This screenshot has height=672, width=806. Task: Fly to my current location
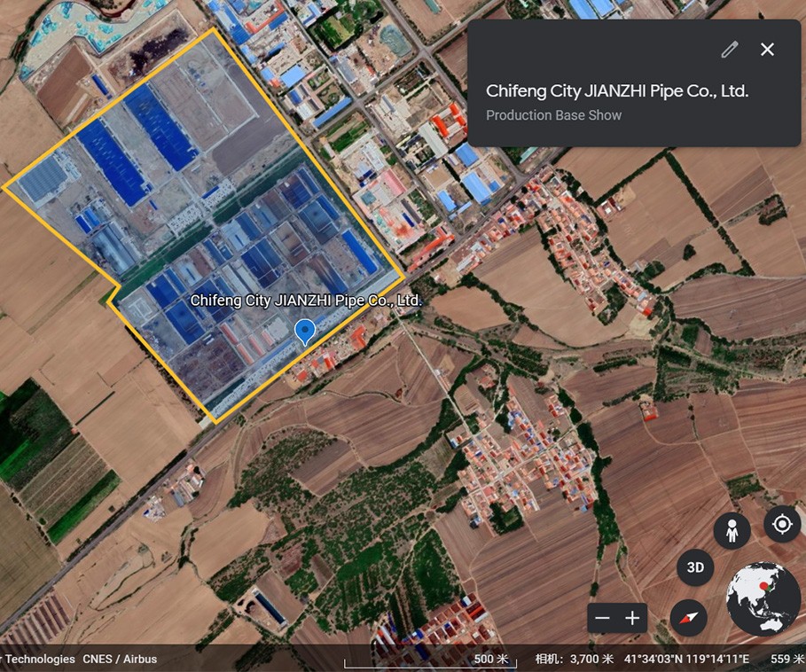point(782,524)
